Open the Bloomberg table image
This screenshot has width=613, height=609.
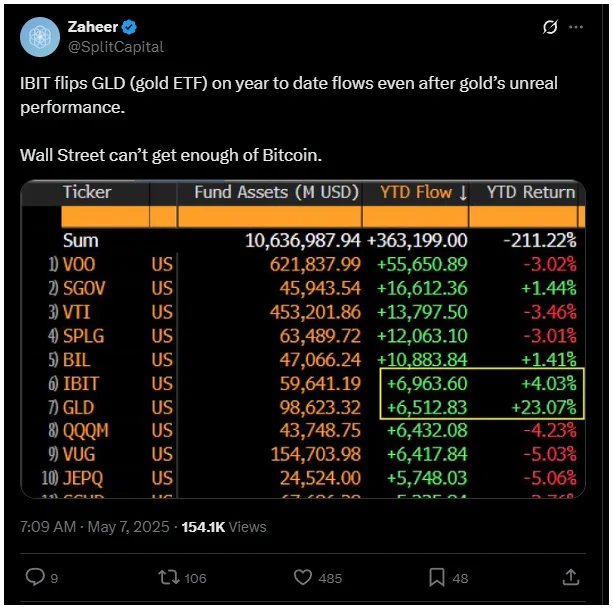[303, 339]
